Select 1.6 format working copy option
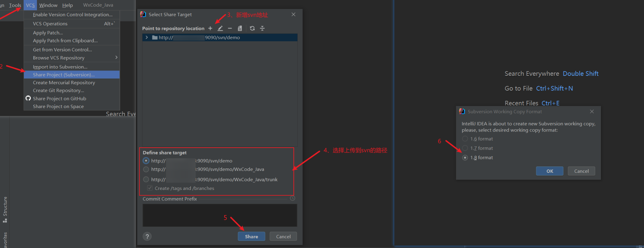 pos(465,139)
